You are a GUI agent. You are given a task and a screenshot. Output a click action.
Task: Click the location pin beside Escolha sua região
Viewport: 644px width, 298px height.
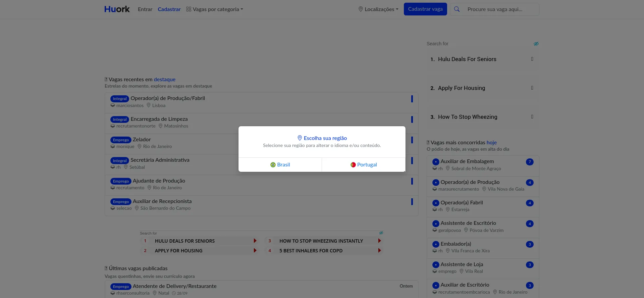(x=300, y=138)
